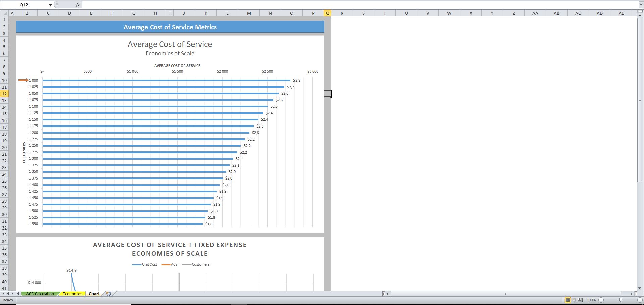Select the Normal view icon in status bar
644x305 pixels.
568,300
